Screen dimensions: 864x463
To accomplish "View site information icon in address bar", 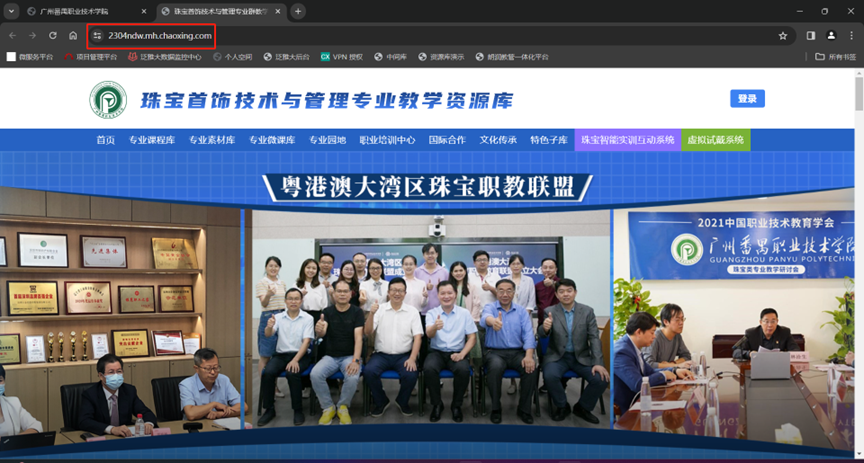I will pos(98,36).
